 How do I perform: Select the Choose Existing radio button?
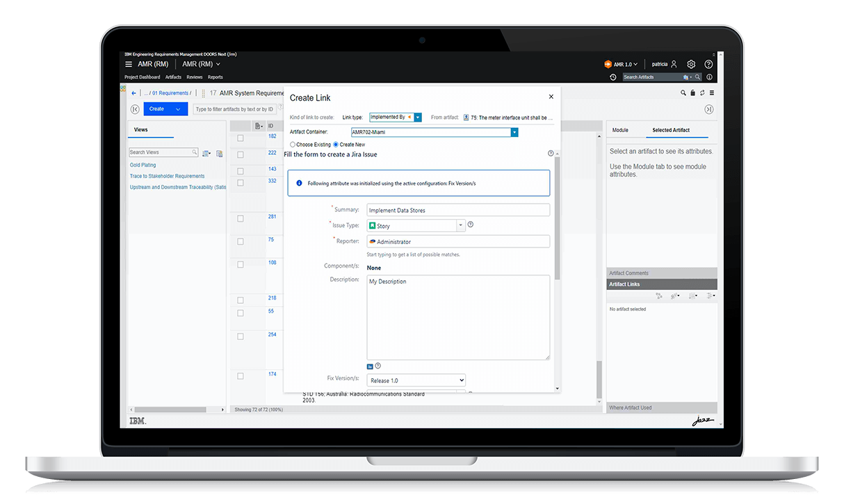pos(293,145)
